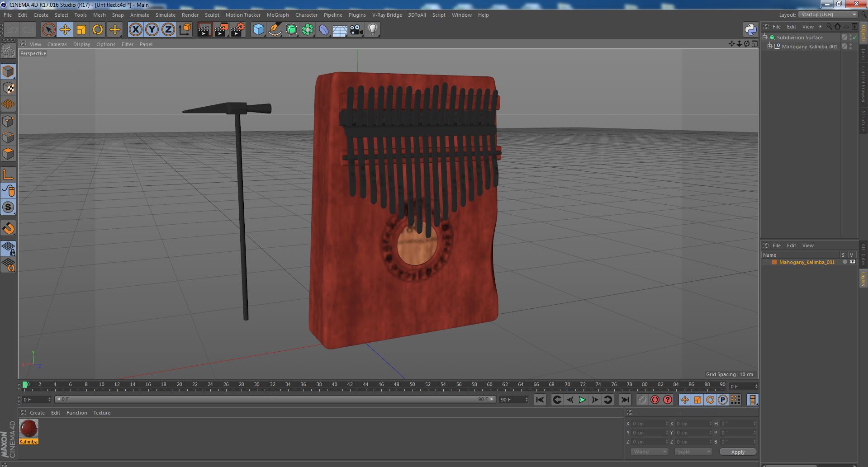Switch to Points mode
The image size is (868, 467).
[8, 121]
